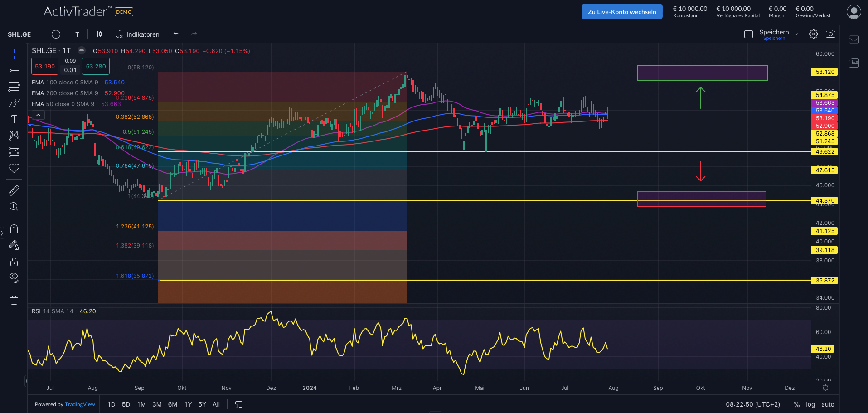Screen dimensions: 868x413
Task: Select the text annotation tool
Action: pyautogui.click(x=14, y=119)
